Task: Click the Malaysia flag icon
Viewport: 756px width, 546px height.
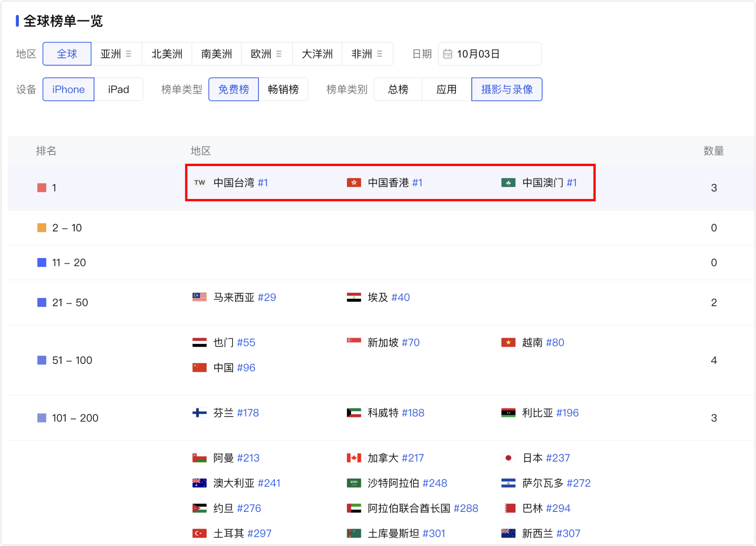Action: [199, 297]
